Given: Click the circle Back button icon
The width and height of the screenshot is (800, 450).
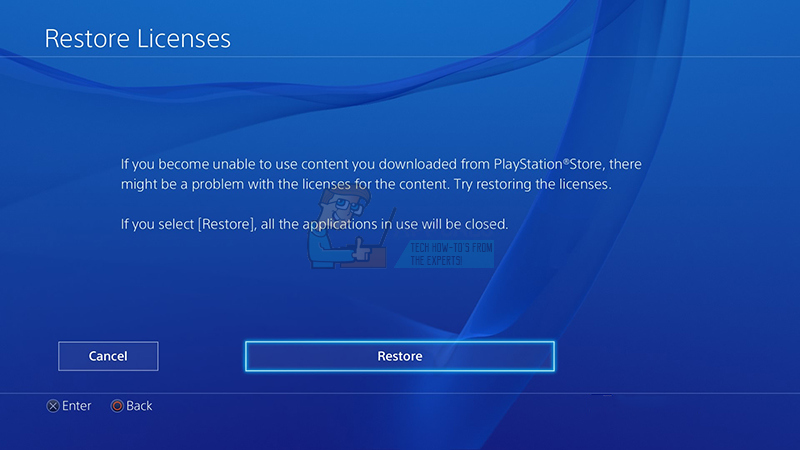Looking at the screenshot, I should click(x=117, y=406).
